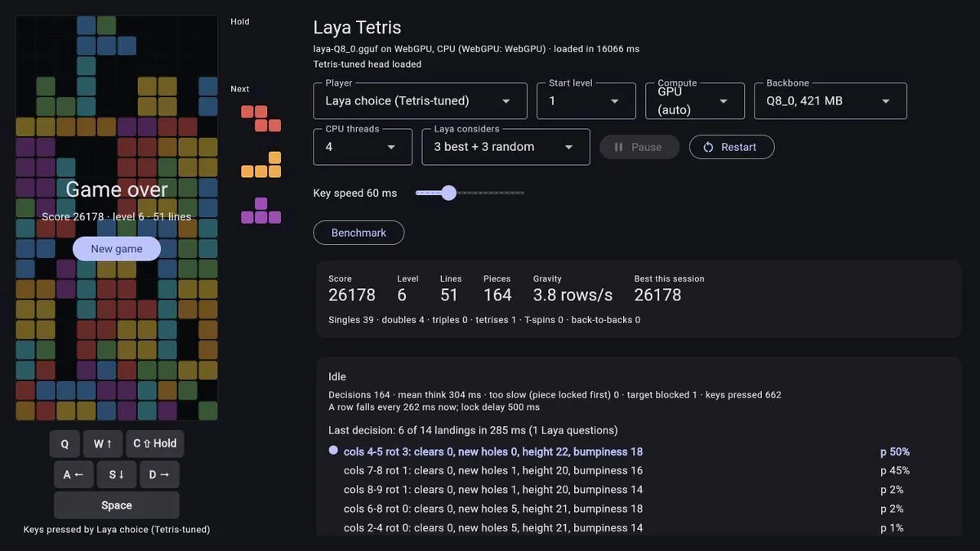Viewport: 980px width, 551px height.
Task: Open the Compute GPU (auto) dropdown
Action: point(695,101)
